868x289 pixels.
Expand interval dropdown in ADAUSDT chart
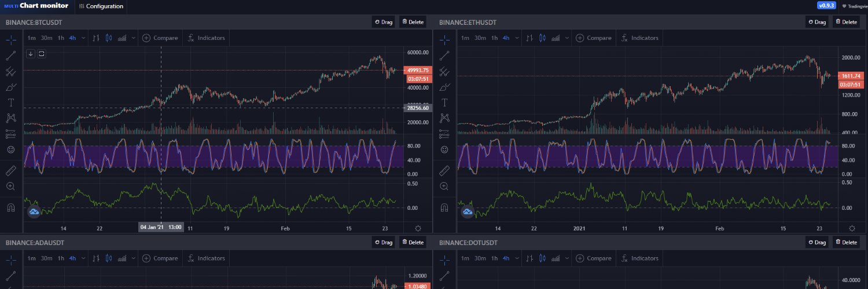pos(83,258)
